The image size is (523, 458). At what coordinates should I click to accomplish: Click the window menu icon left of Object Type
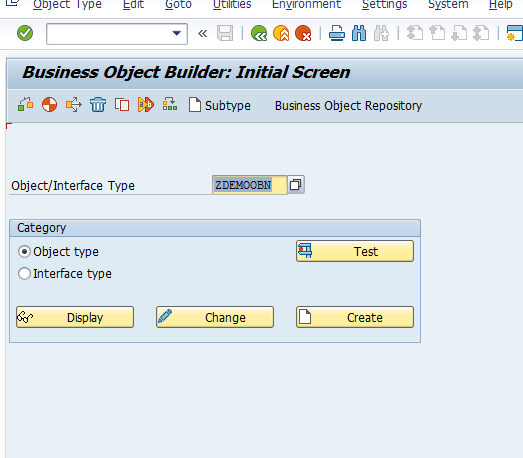[x=12, y=3]
